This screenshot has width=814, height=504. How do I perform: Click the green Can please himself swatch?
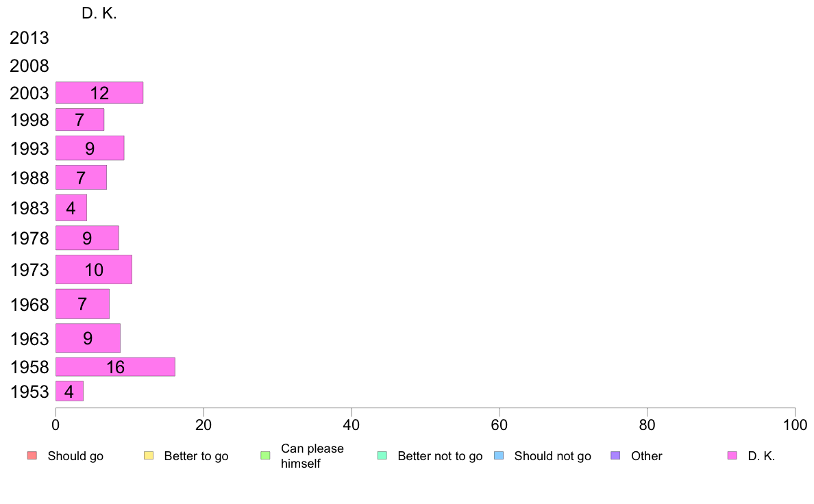(266, 456)
